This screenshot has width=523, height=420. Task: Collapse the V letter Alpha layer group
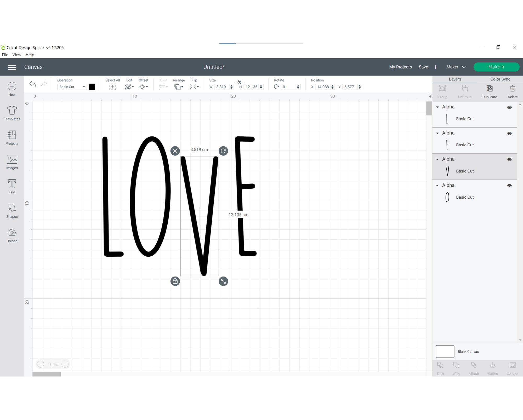tap(437, 159)
